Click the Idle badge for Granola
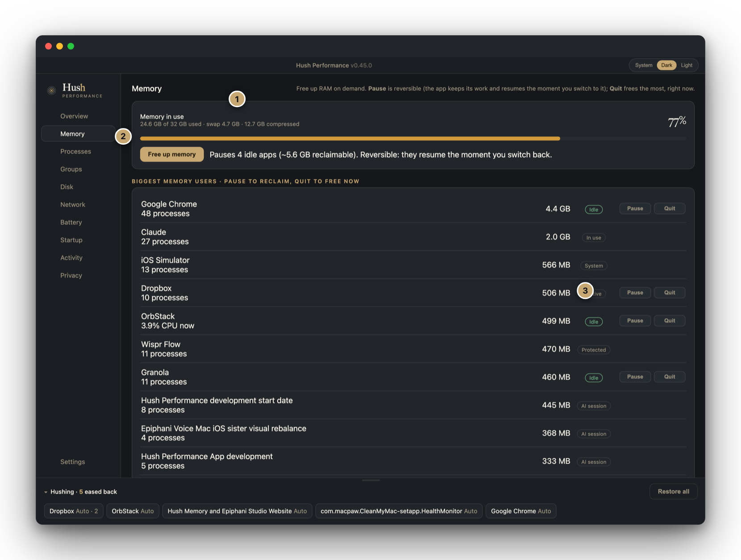 tap(594, 378)
